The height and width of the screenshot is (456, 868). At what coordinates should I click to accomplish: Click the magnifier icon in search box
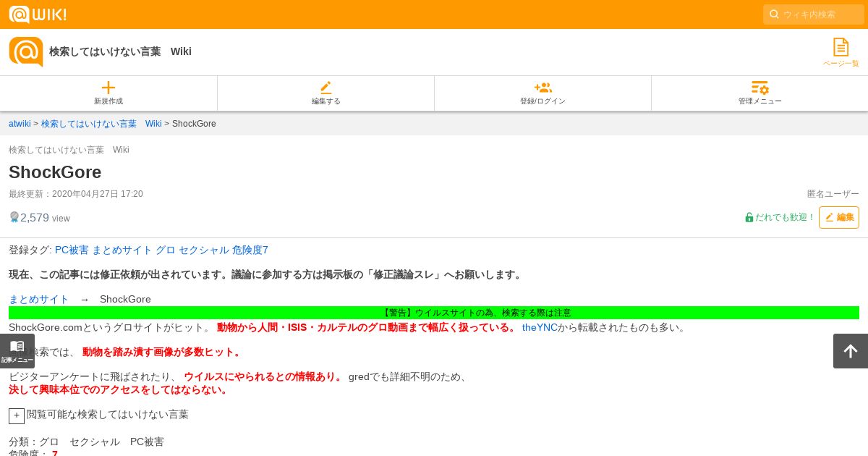[774, 14]
